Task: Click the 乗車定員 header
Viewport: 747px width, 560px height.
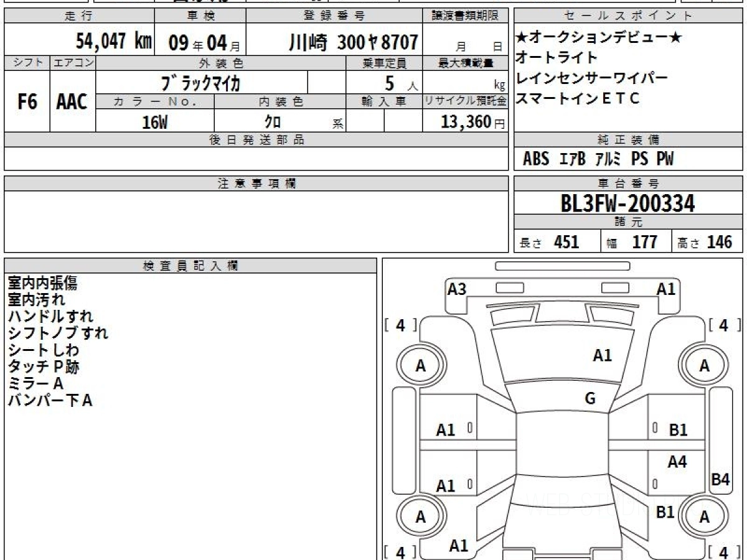Action: click(384, 63)
